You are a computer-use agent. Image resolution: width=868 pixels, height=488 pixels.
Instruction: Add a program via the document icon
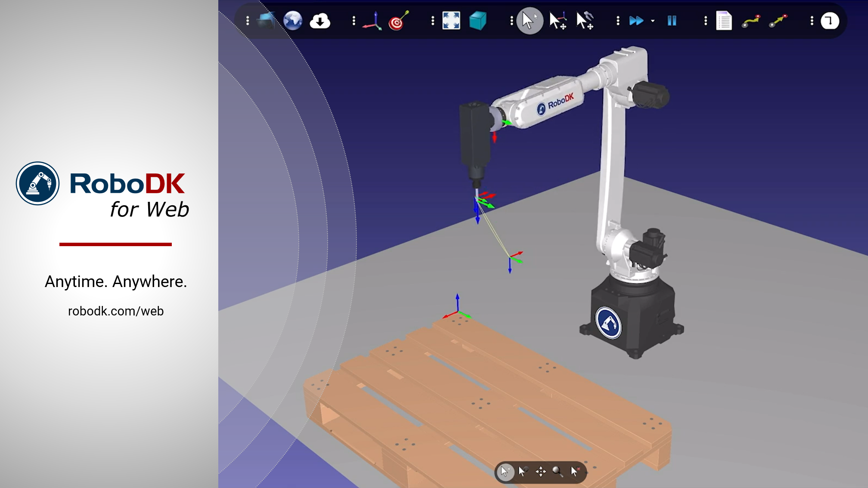(x=724, y=21)
